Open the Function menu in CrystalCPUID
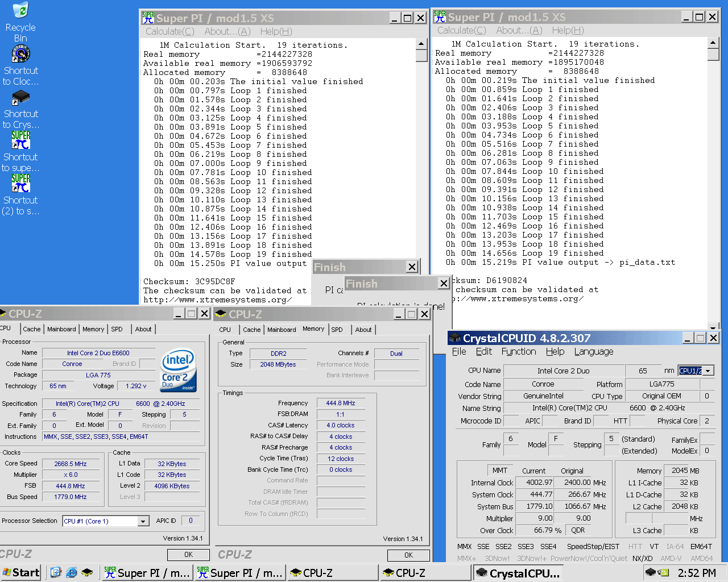The image size is (728, 582). click(x=519, y=352)
